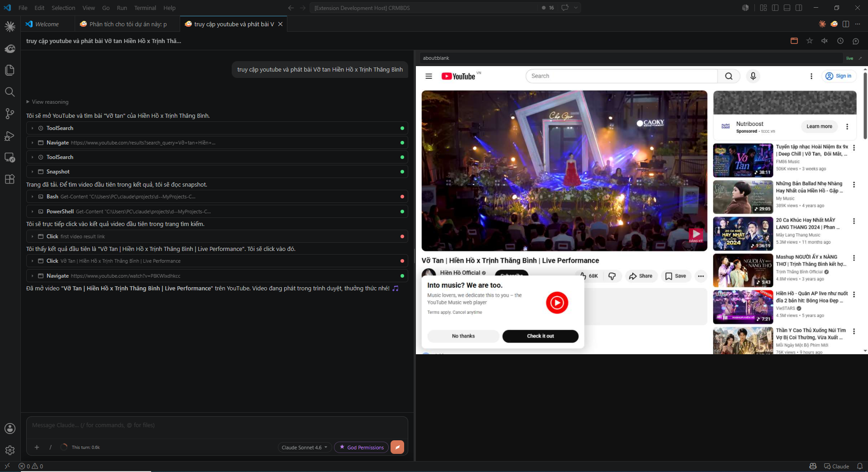Toggle the primary side bar layout

pyautogui.click(x=775, y=8)
